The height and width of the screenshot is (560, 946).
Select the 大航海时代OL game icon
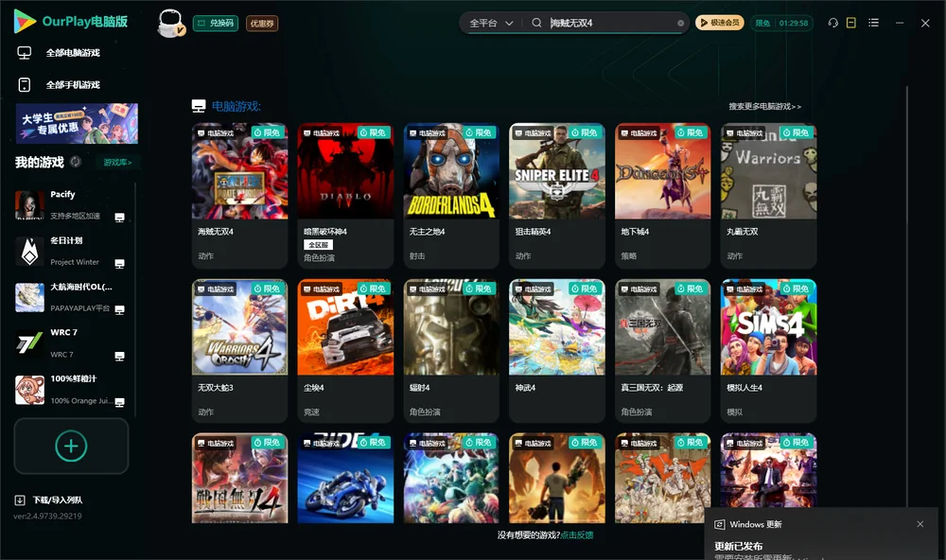tap(29, 297)
